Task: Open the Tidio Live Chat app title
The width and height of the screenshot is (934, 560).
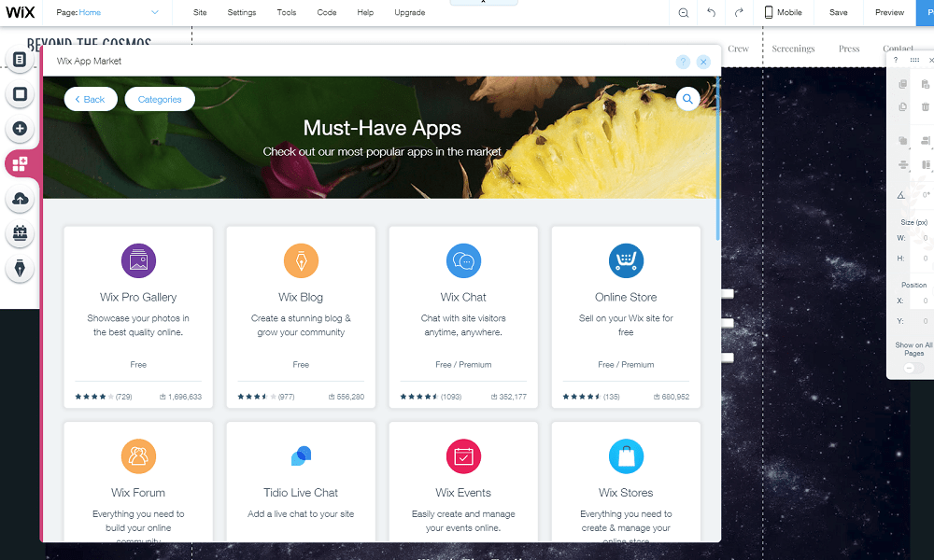Action: coord(301,493)
